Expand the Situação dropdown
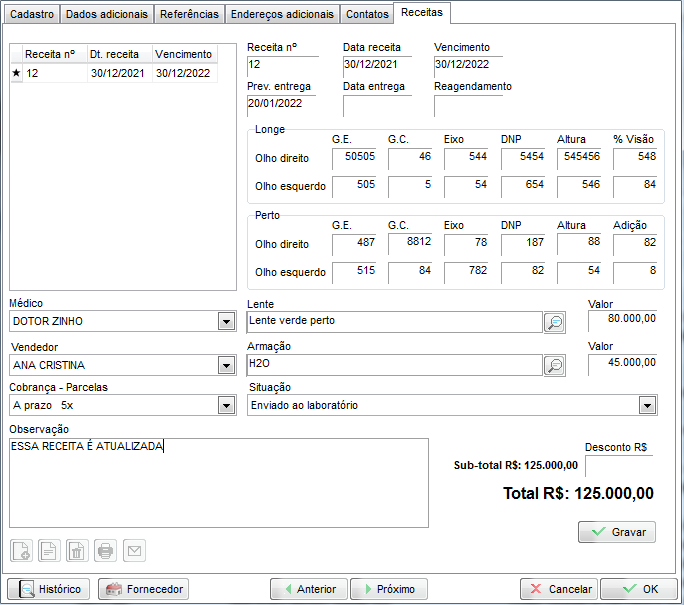Image resolution: width=684 pixels, height=605 pixels. coord(647,405)
